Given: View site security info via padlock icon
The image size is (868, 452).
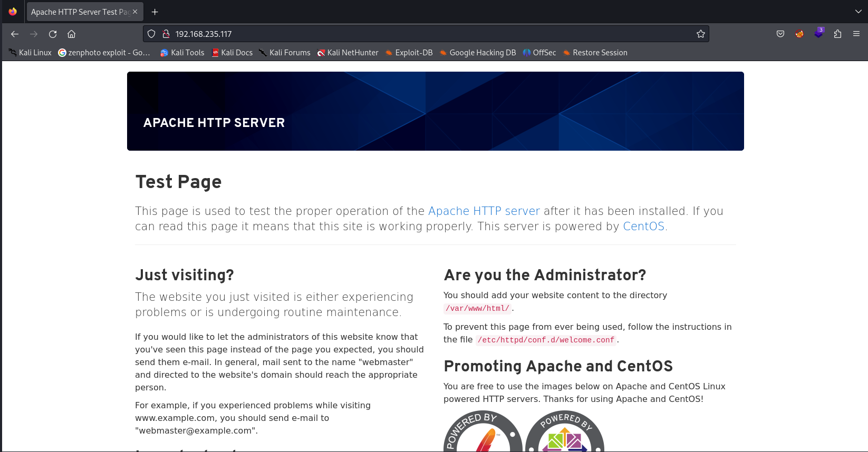Looking at the screenshot, I should point(166,34).
